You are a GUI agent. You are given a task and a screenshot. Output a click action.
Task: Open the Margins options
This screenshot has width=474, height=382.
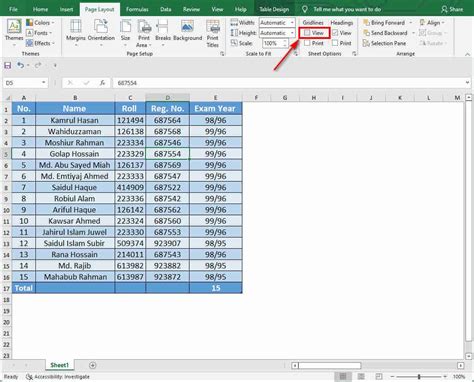[75, 33]
